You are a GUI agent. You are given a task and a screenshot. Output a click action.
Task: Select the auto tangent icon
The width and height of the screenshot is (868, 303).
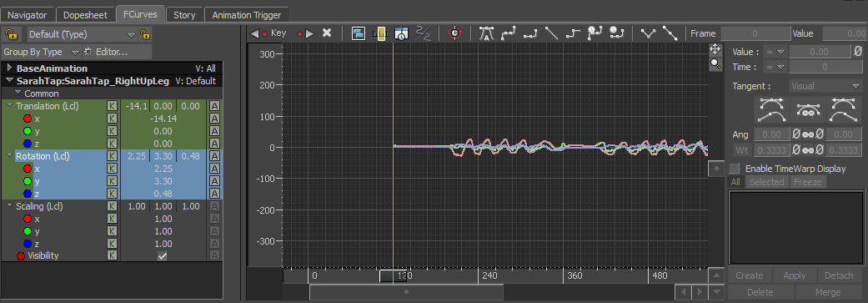coord(486,33)
